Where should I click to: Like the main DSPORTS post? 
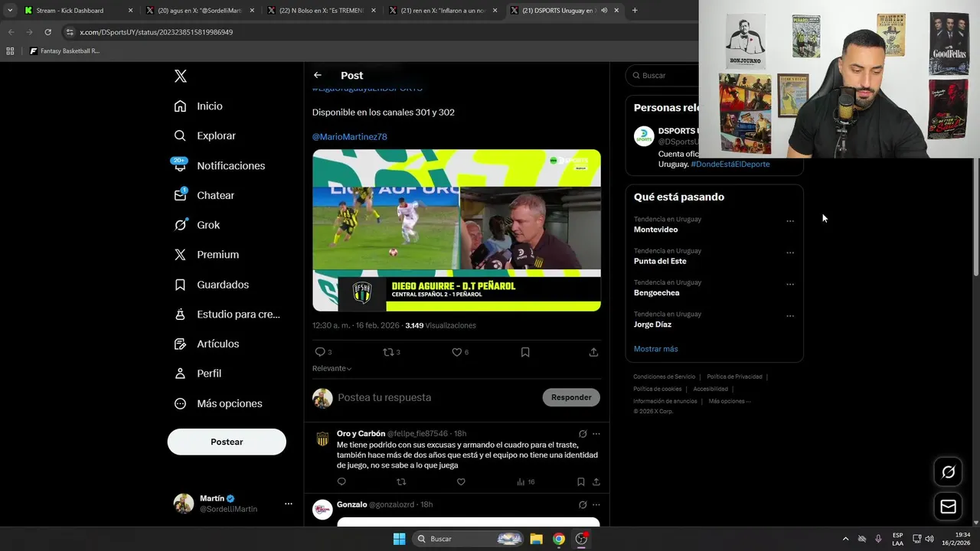(456, 352)
